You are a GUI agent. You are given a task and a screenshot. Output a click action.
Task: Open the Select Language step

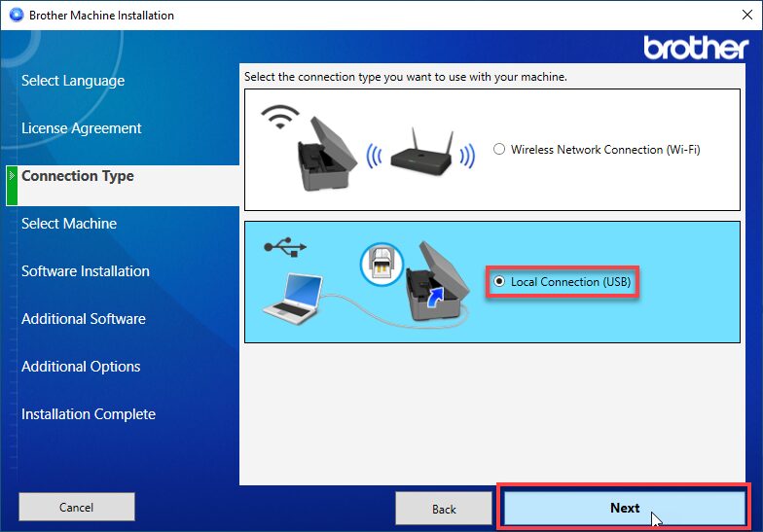tap(73, 81)
